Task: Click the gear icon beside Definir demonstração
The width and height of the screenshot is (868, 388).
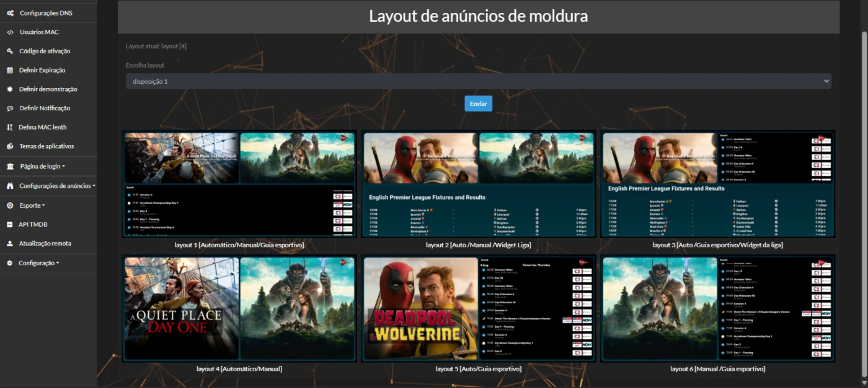Action: pyautogui.click(x=10, y=89)
